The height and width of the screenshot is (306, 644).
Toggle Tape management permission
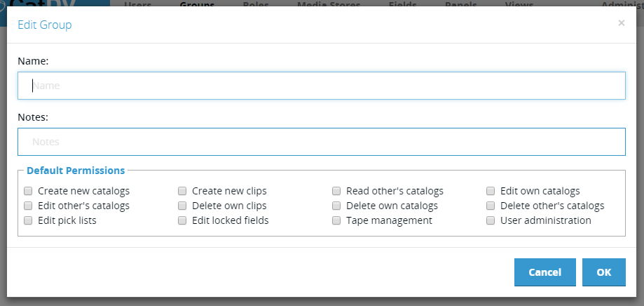[x=336, y=220]
